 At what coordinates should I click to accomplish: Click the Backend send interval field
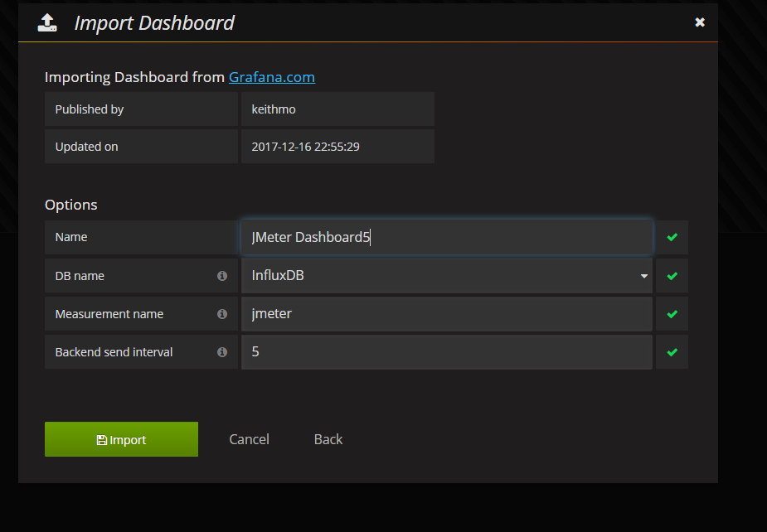pyautogui.click(x=447, y=352)
